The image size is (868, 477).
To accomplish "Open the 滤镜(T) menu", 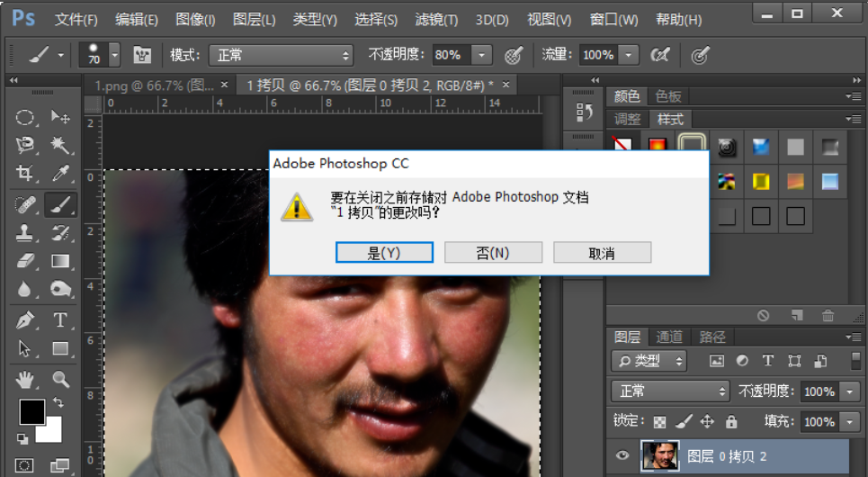I will pos(436,20).
